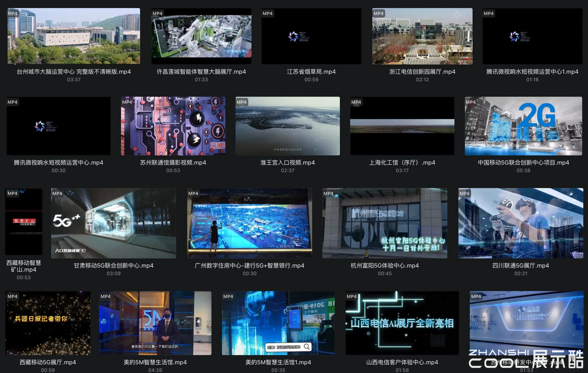Click file name 西藏移动智慧矿山.mp4
Screen dimensions: 588x373
[x=24, y=266]
